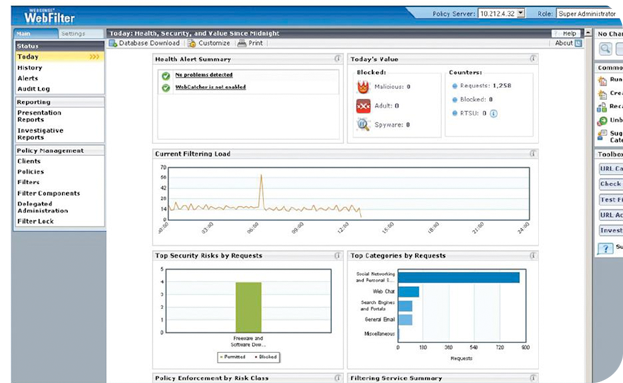
Task: Open the Customize toolbar option
Action: (x=209, y=43)
